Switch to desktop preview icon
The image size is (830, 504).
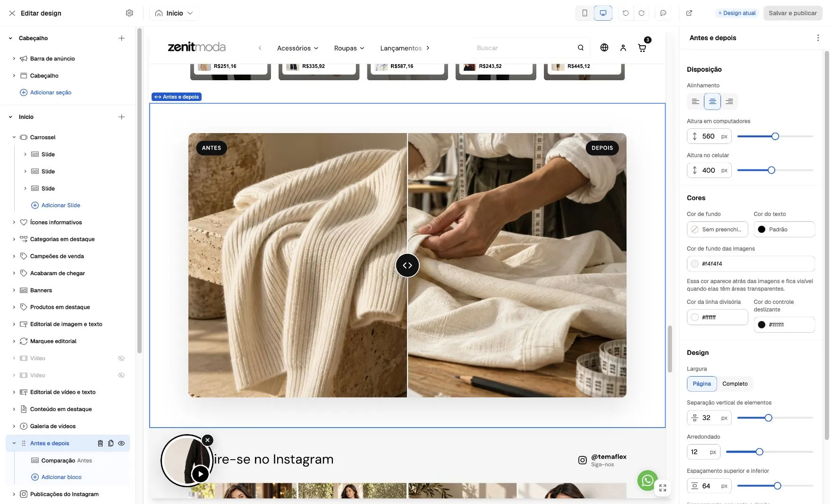pyautogui.click(x=603, y=13)
